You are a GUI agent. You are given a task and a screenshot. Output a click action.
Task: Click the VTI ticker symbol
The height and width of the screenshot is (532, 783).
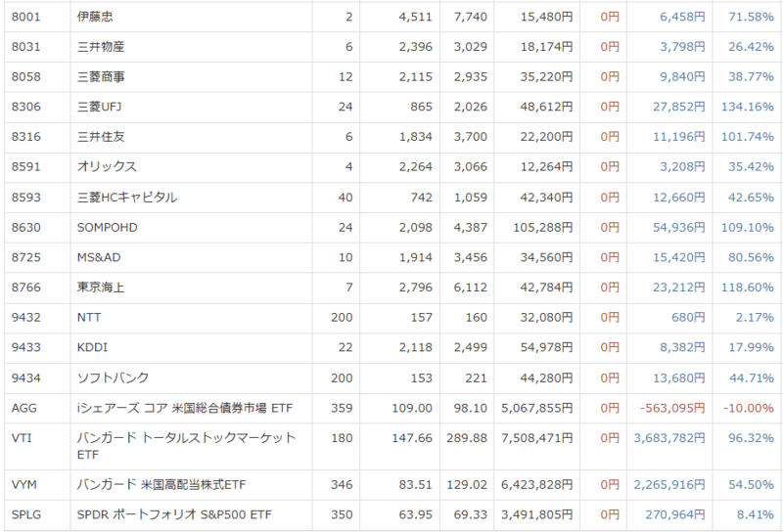pyautogui.click(x=22, y=438)
